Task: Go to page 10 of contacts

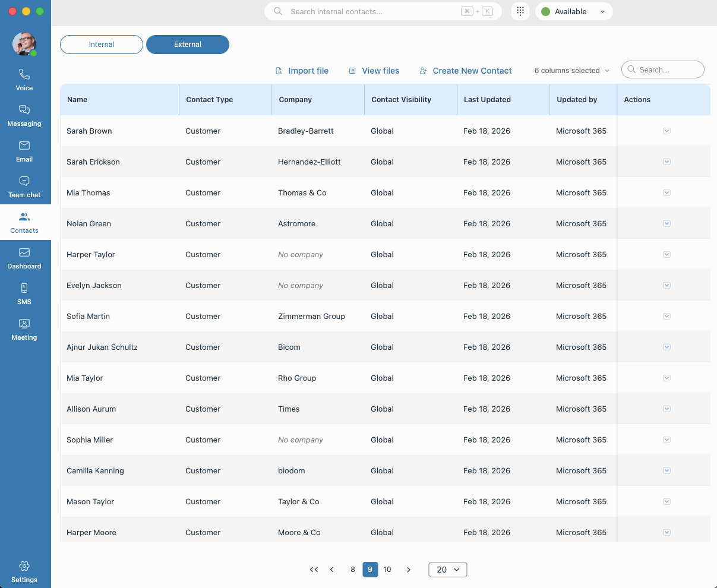Action: pyautogui.click(x=387, y=569)
